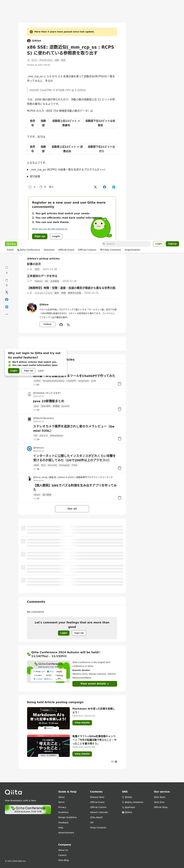
Task: Click the small author avatar beside @ikiuo at top
Action: 29,41
